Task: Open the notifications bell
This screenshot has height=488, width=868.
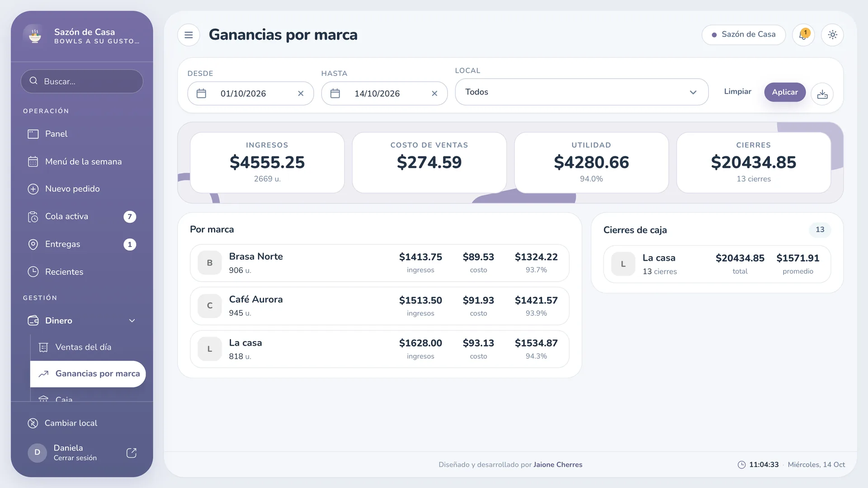Action: [803, 35]
